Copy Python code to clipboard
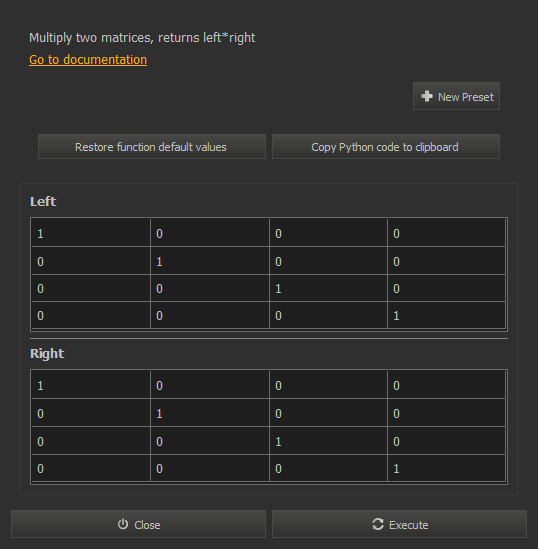This screenshot has width=538, height=549. pos(386,147)
